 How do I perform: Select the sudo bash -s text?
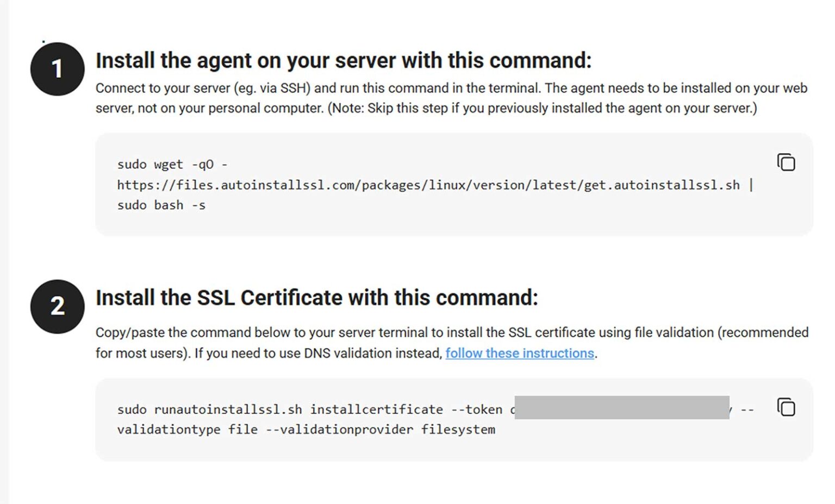point(161,205)
